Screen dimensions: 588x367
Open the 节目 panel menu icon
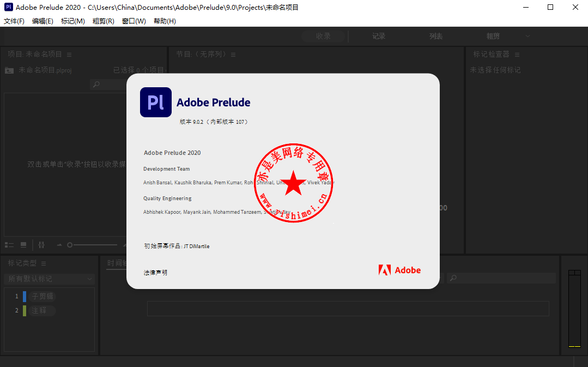233,55
